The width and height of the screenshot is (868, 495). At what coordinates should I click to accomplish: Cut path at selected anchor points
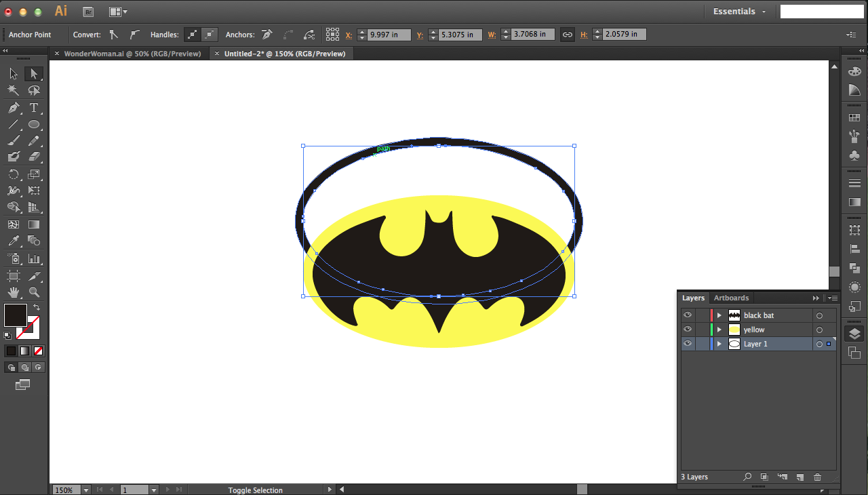[309, 35]
